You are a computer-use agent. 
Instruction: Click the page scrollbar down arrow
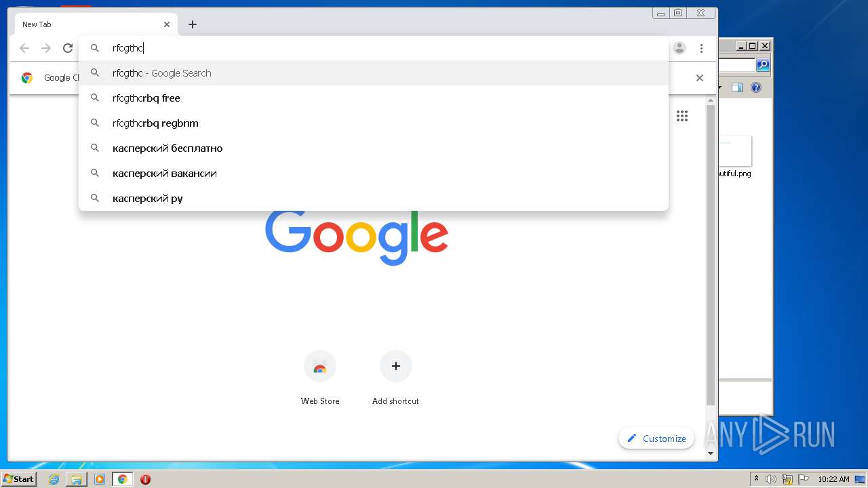711,453
